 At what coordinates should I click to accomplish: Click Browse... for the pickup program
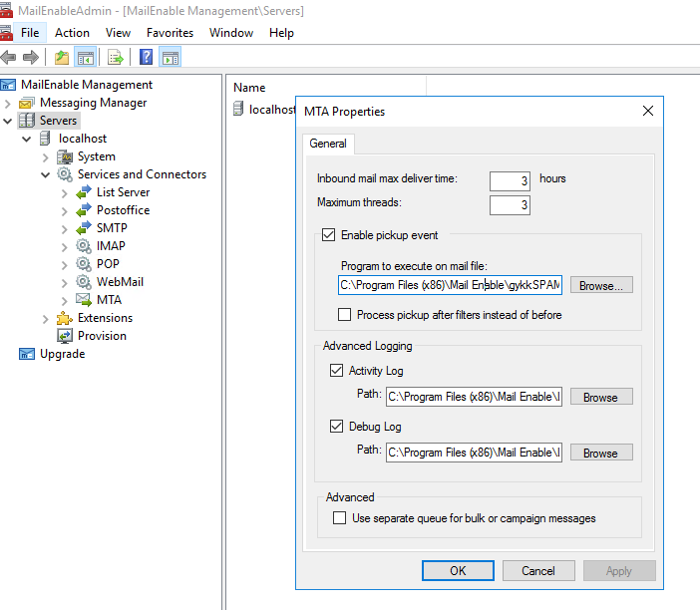600,285
